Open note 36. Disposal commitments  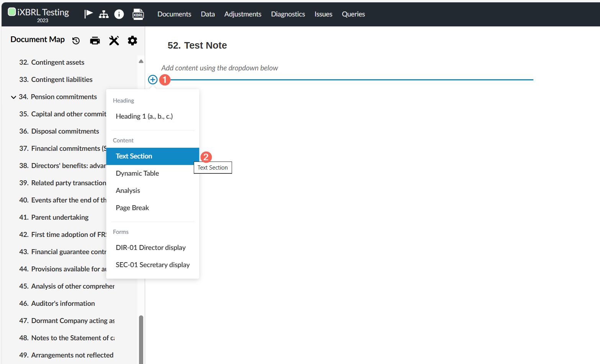(59, 131)
